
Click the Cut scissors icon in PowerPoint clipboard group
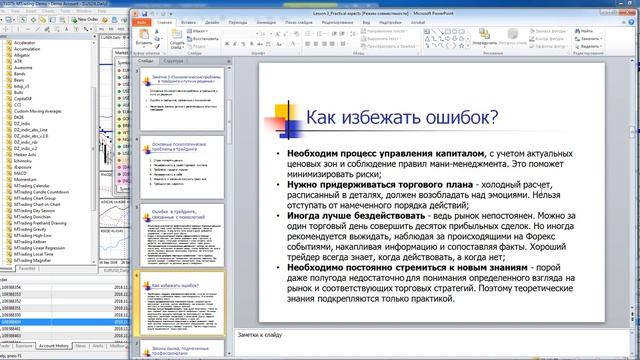click(x=157, y=31)
